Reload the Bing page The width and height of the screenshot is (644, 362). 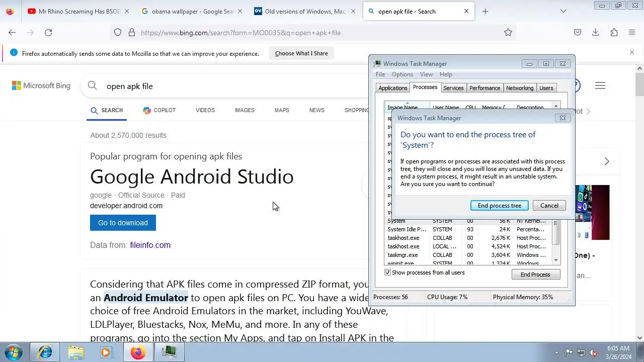pyautogui.click(x=48, y=32)
